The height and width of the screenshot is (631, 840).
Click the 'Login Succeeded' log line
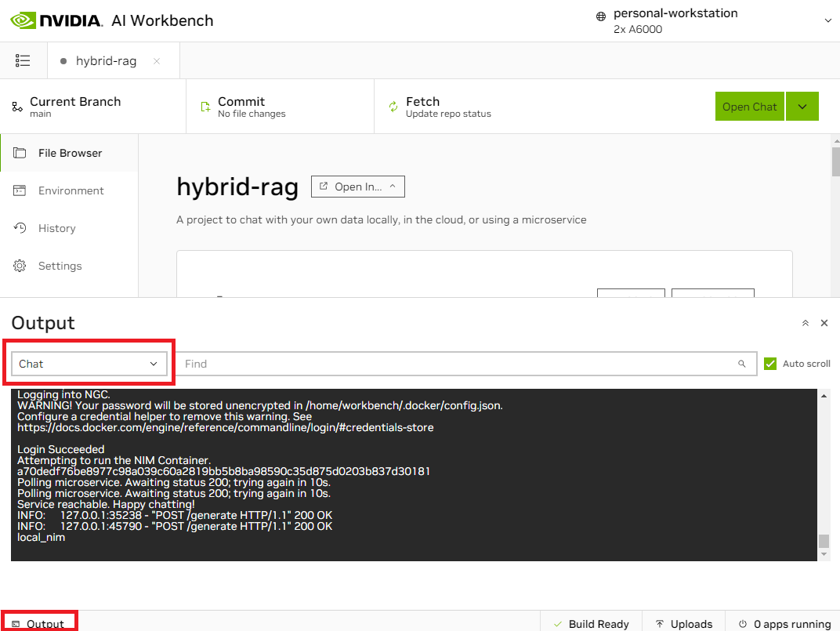[60, 449]
